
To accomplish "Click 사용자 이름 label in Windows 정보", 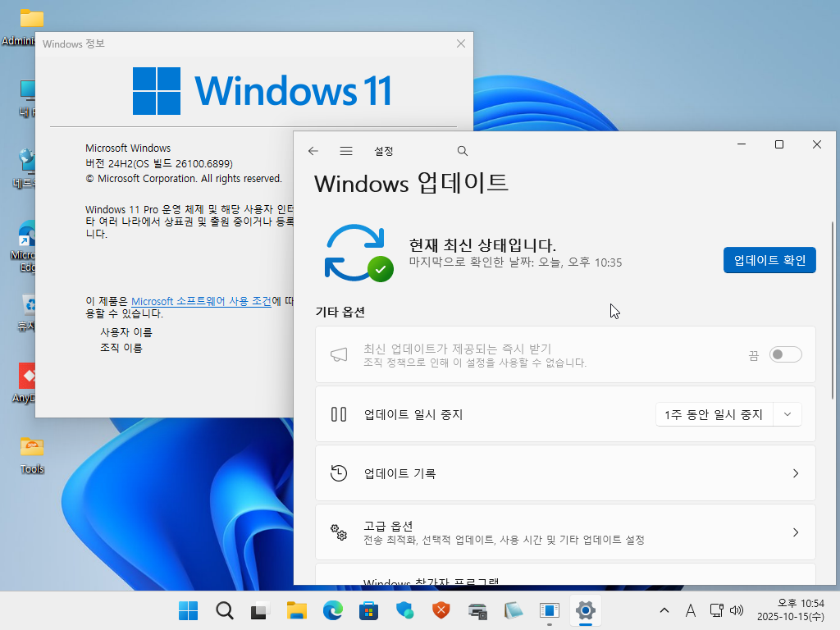I will point(126,333).
